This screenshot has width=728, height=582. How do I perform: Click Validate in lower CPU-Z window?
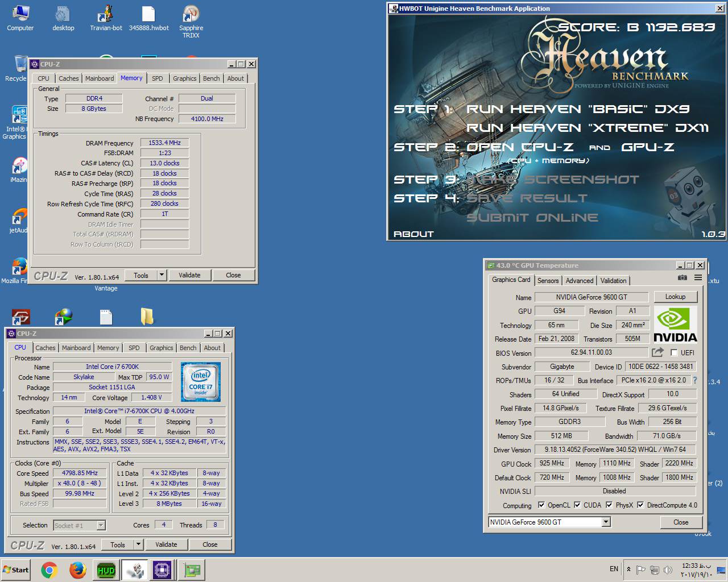coord(166,544)
